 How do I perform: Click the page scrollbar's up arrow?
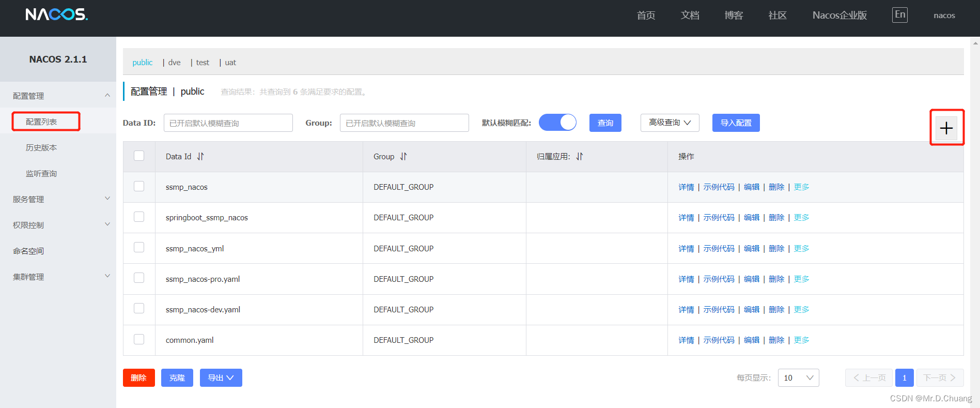click(975, 43)
